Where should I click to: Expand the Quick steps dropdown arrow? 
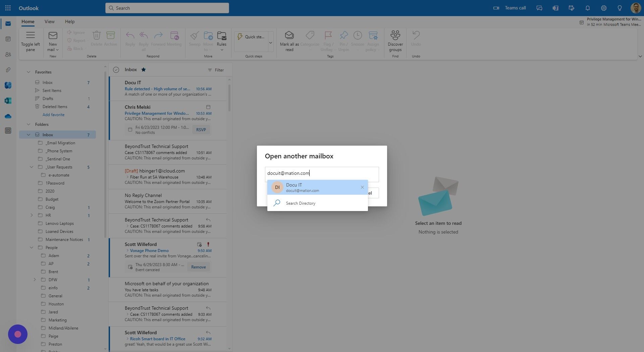[x=270, y=42]
